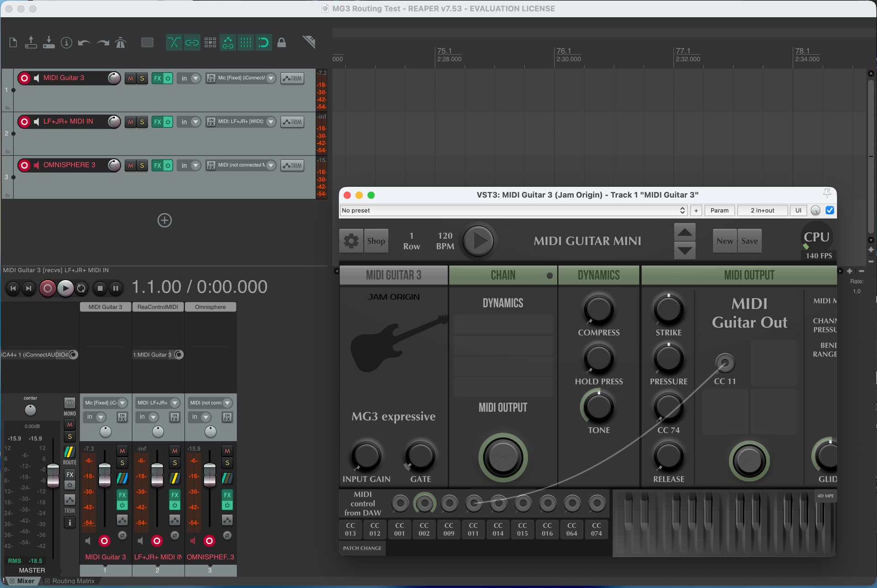
Task: Toggle the plugin bypass checkbox
Action: 829,210
